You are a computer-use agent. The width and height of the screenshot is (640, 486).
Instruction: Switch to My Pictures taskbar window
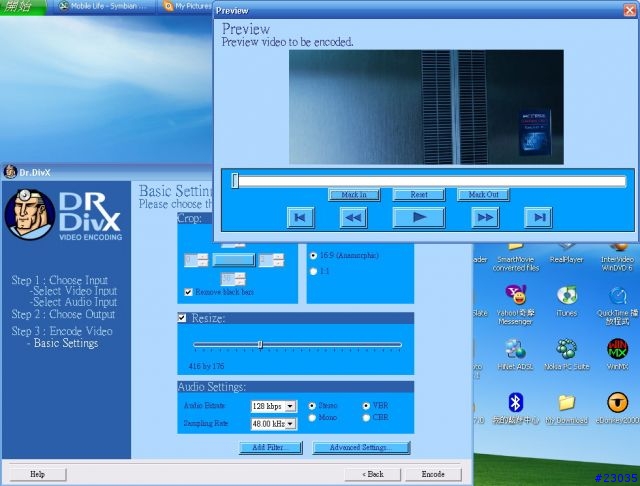click(187, 7)
